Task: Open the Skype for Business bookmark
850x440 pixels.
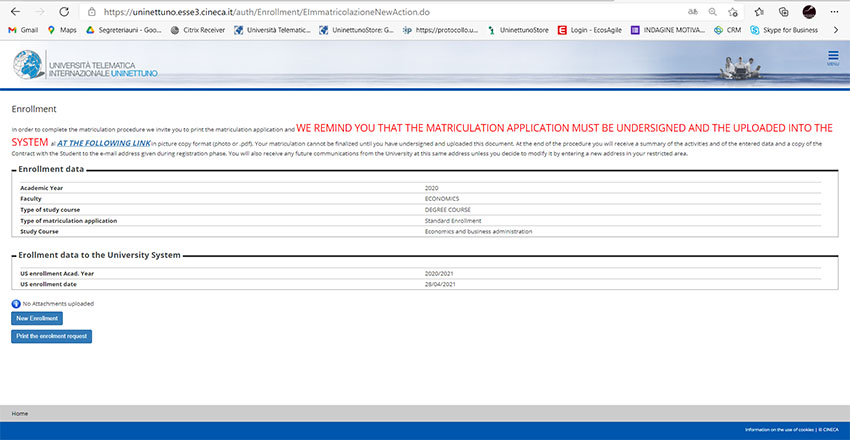Action: (x=786, y=30)
